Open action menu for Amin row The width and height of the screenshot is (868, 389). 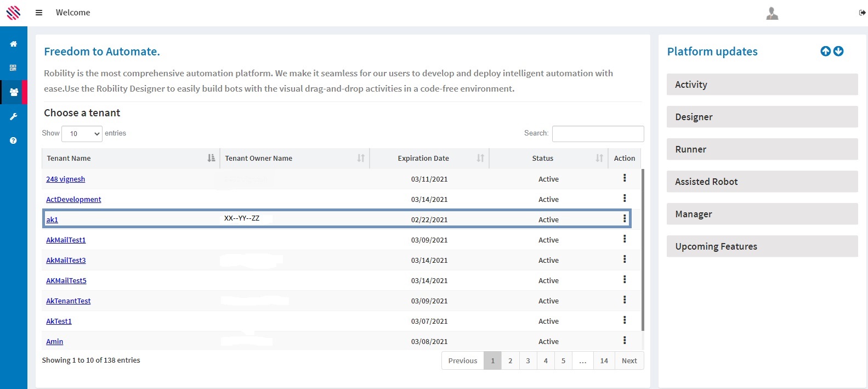tap(625, 340)
